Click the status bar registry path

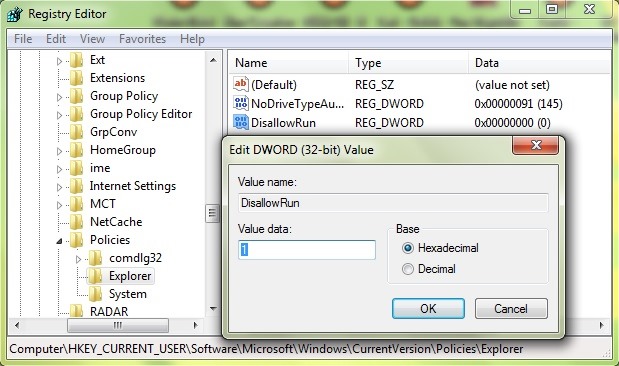point(266,349)
